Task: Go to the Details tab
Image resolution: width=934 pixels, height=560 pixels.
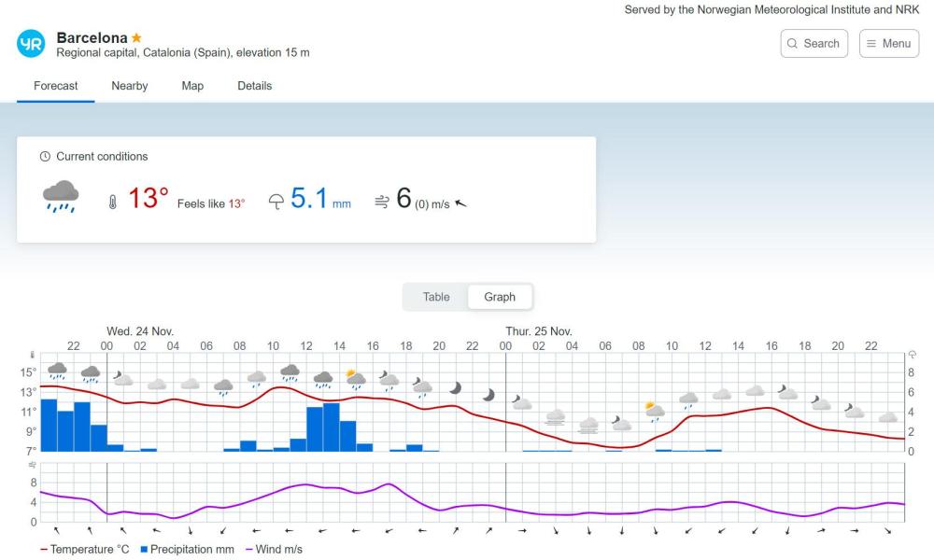Action: [254, 86]
